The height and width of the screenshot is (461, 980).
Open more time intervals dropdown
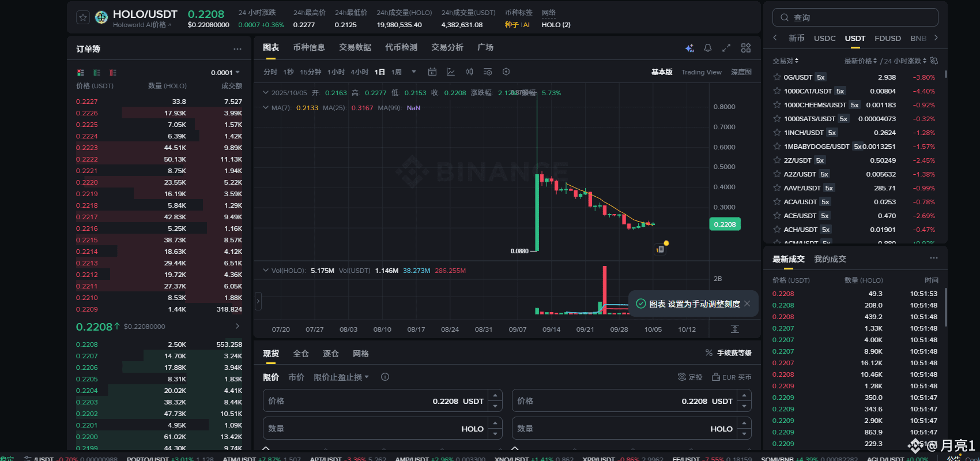point(414,72)
